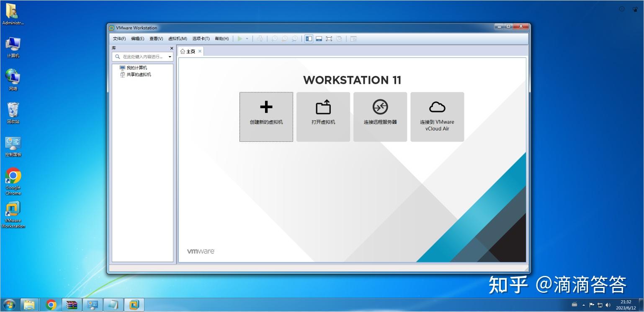
Task: Click the send Ctrl+Alt+Del toolbar icon
Action: point(260,38)
